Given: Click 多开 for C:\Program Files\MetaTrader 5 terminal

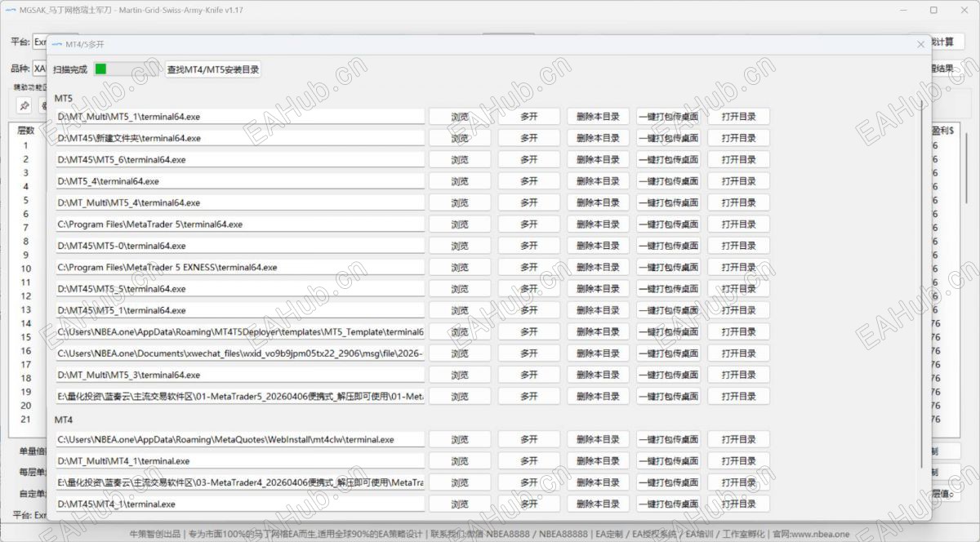Looking at the screenshot, I should tap(529, 224).
